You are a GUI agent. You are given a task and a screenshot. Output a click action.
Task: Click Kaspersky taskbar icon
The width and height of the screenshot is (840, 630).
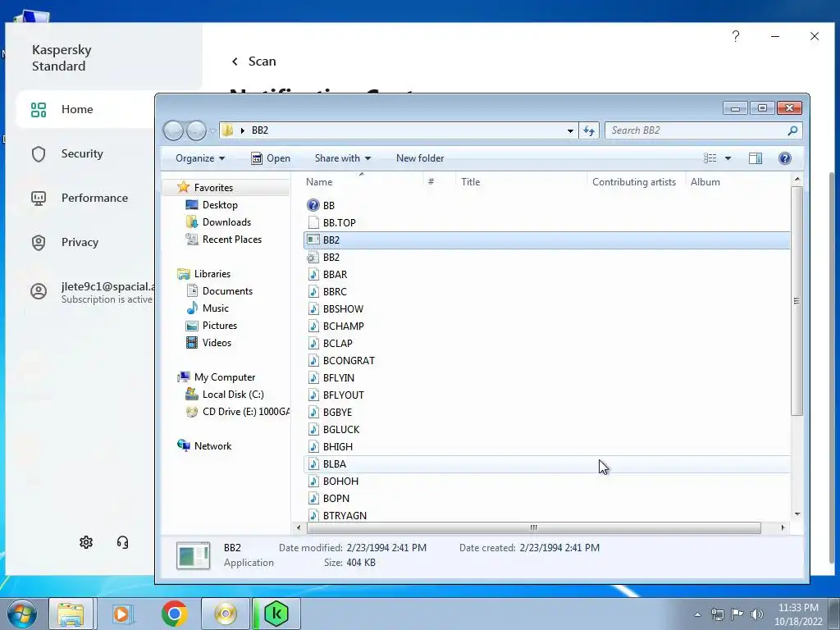pyautogui.click(x=276, y=614)
